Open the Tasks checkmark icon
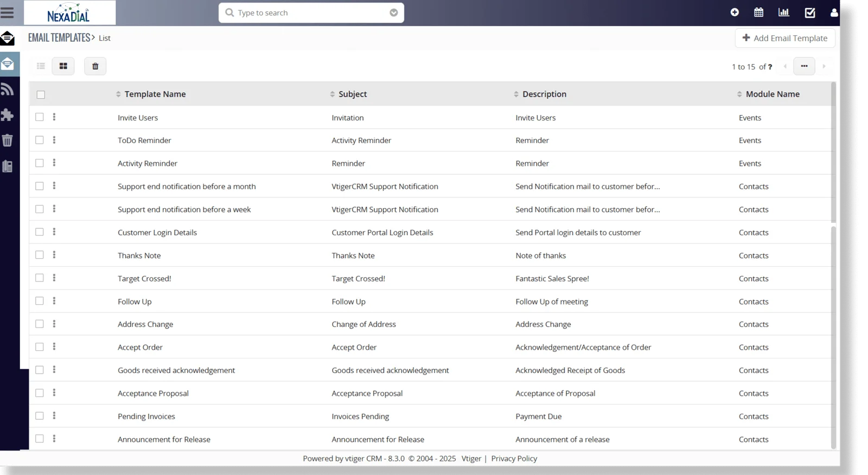This screenshot has height=475, width=868. pos(809,12)
